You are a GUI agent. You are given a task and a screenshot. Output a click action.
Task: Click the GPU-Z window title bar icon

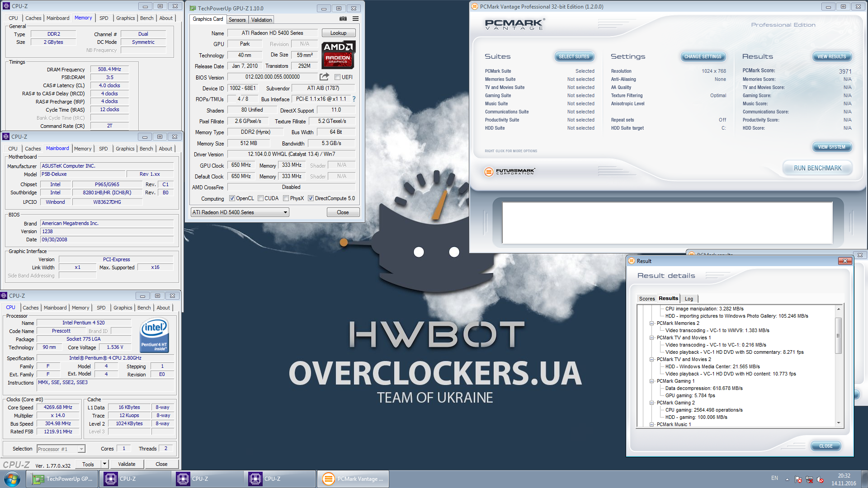click(193, 8)
